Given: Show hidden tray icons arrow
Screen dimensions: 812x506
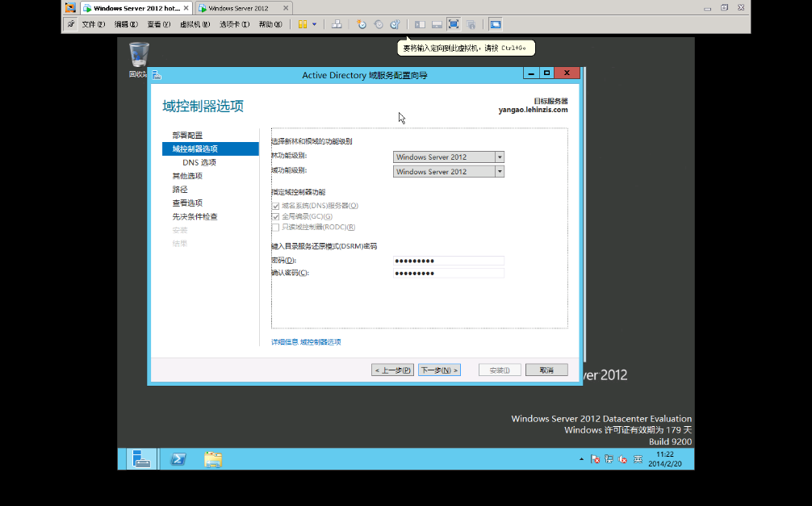Looking at the screenshot, I should pyautogui.click(x=581, y=459).
